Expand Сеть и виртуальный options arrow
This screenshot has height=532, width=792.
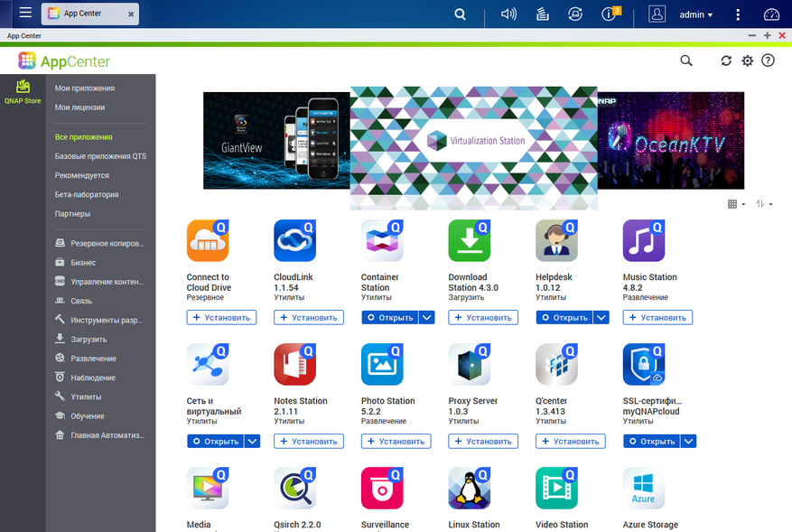coord(252,441)
